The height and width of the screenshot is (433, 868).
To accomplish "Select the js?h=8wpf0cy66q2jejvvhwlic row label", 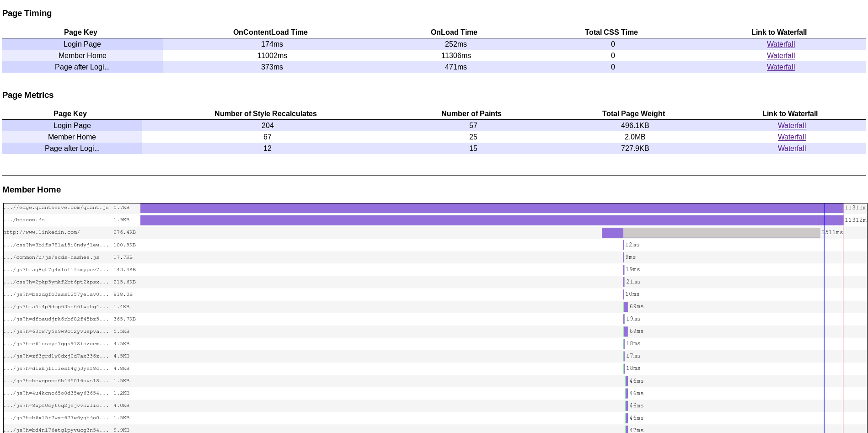I will pyautogui.click(x=56, y=406).
